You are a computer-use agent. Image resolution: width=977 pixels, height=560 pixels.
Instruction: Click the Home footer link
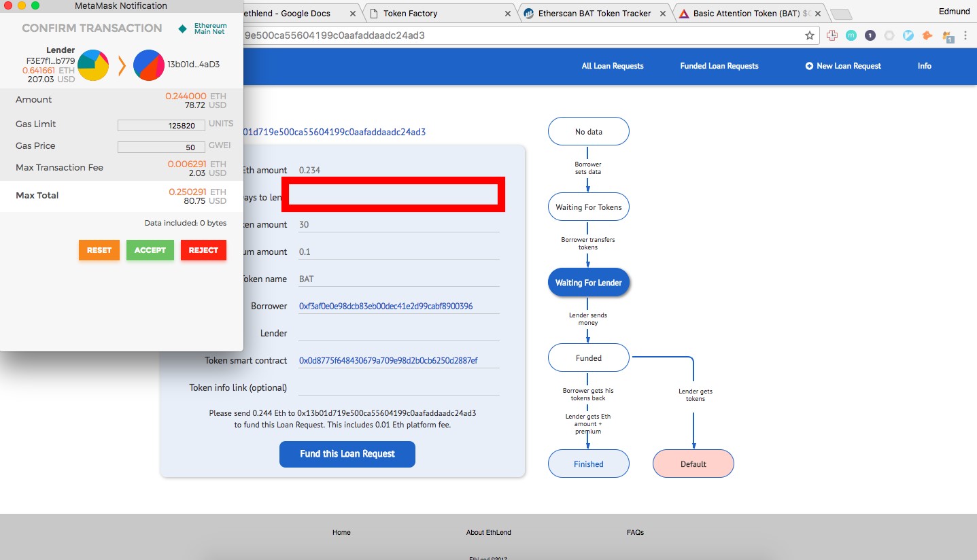(341, 532)
